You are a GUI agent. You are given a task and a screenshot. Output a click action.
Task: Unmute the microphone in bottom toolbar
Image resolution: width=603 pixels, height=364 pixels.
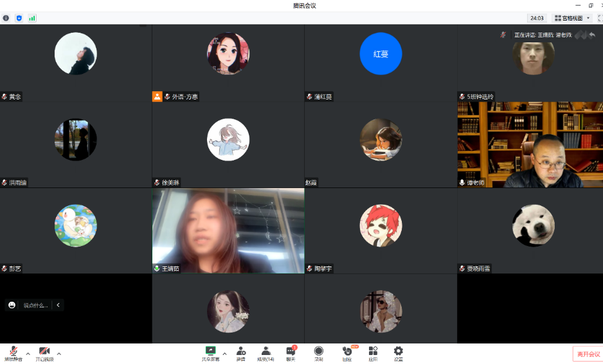(13, 352)
